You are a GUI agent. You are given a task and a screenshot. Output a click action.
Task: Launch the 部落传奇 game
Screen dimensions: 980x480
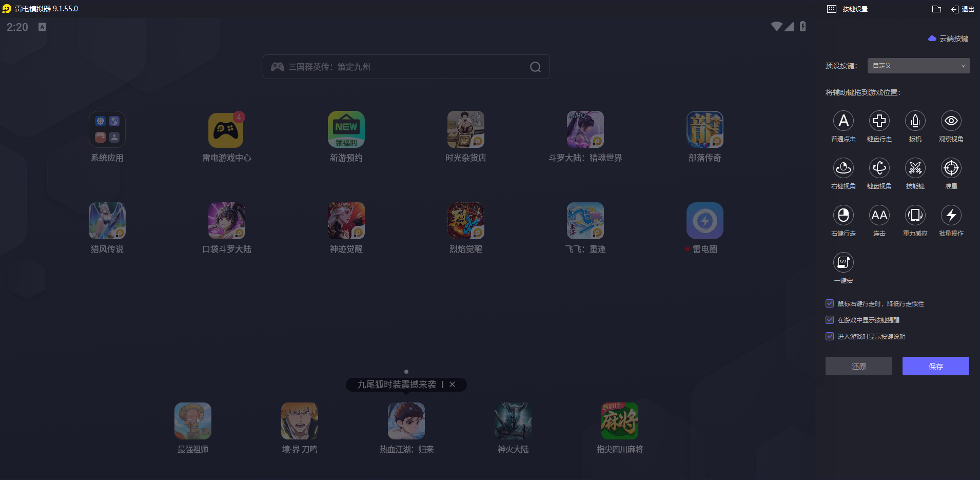pyautogui.click(x=705, y=129)
